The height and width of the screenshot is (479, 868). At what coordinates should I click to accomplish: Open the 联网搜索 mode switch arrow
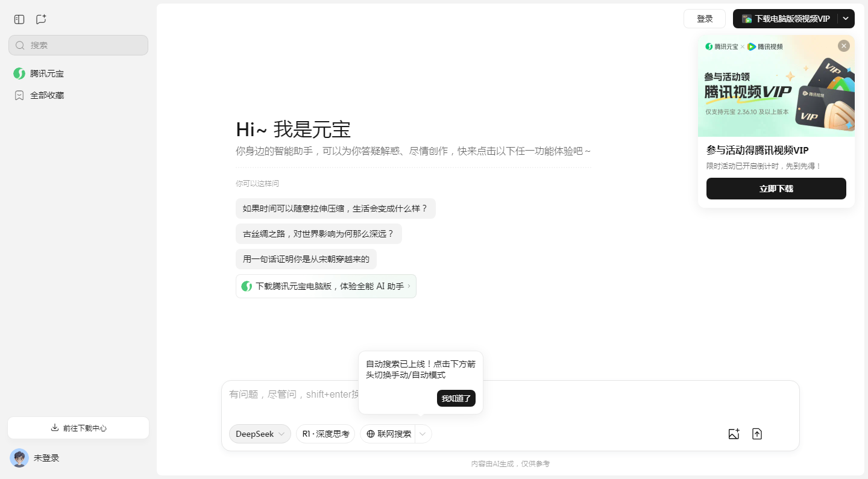click(423, 434)
